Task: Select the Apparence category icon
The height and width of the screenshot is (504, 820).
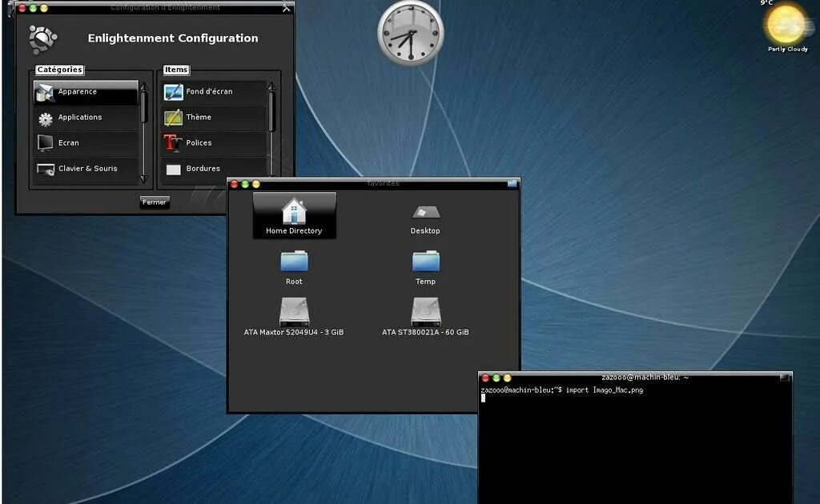Action: [x=45, y=93]
